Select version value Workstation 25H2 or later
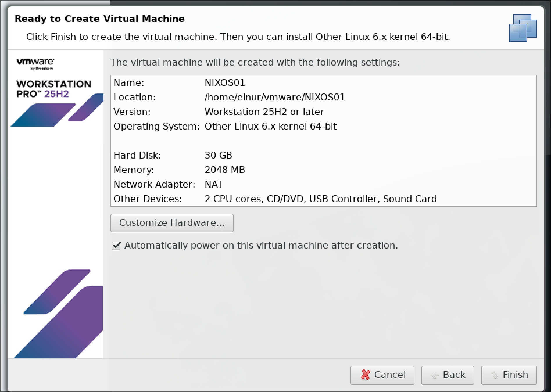Screen dimensions: 551x392 pos(264,112)
